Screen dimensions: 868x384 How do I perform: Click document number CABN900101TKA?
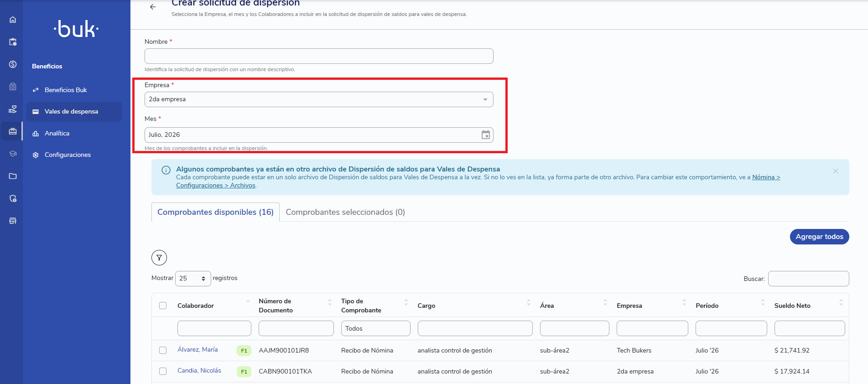[285, 371]
